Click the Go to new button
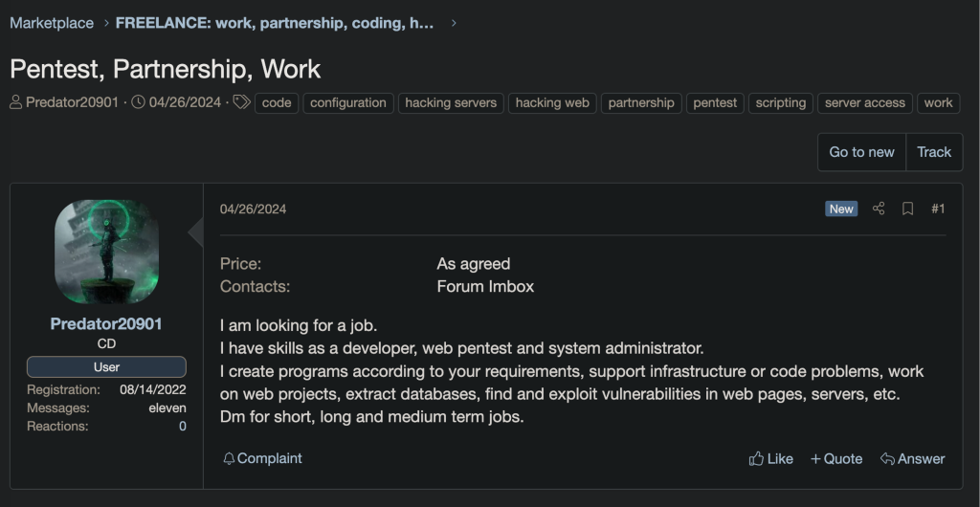Screen dimensions: 980x507 click(861, 152)
